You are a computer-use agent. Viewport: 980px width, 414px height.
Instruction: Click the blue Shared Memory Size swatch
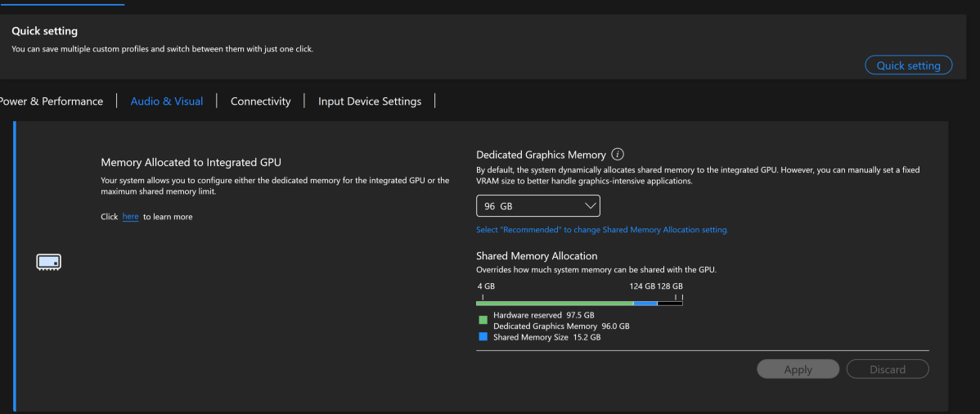pyautogui.click(x=483, y=336)
